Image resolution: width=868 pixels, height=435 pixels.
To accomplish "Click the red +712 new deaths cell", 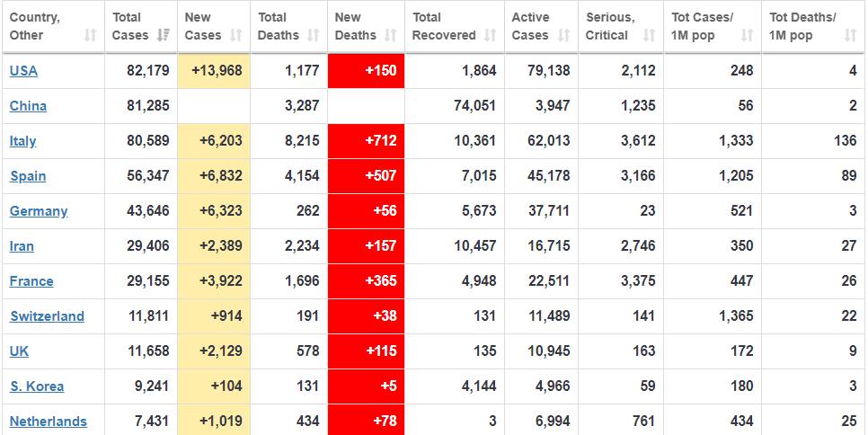I will pyautogui.click(x=367, y=141).
